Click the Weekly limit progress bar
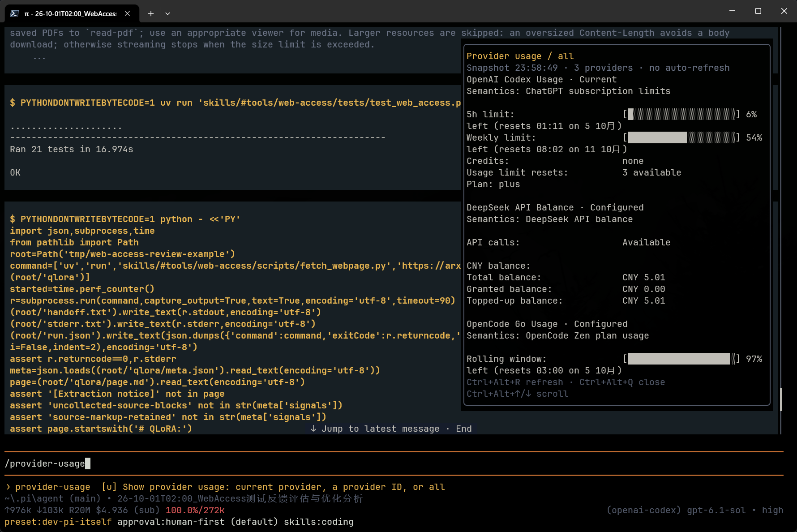Viewport: 797px width, 532px height. [x=681, y=137]
